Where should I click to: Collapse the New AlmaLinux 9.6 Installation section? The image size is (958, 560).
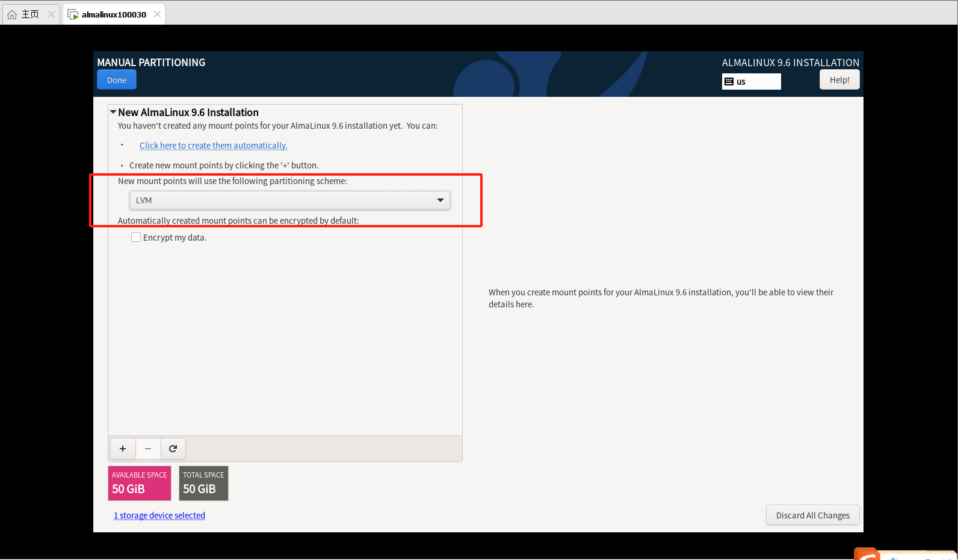click(x=113, y=112)
